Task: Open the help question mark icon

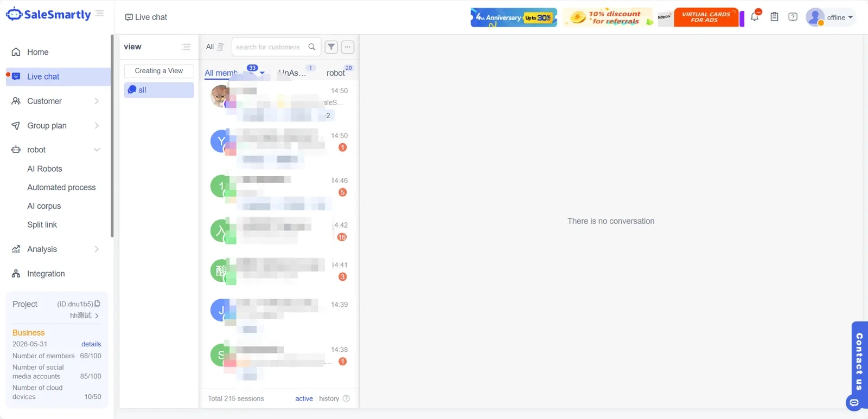Action: point(793,17)
